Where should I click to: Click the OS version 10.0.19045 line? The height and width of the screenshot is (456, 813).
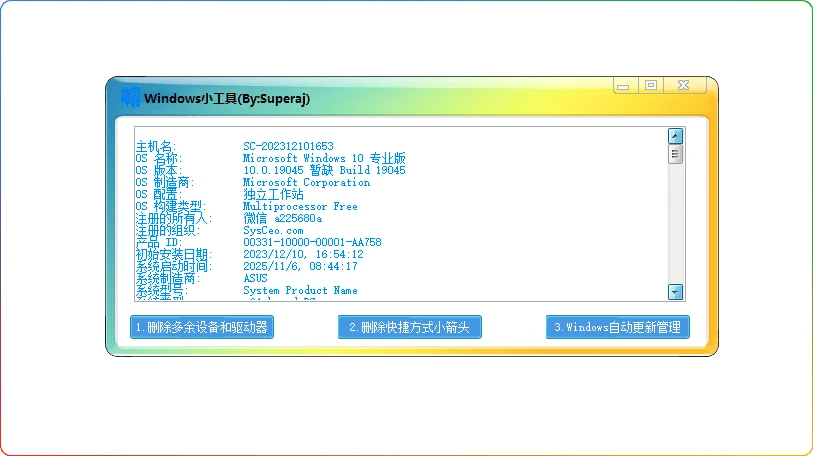click(x=324, y=171)
